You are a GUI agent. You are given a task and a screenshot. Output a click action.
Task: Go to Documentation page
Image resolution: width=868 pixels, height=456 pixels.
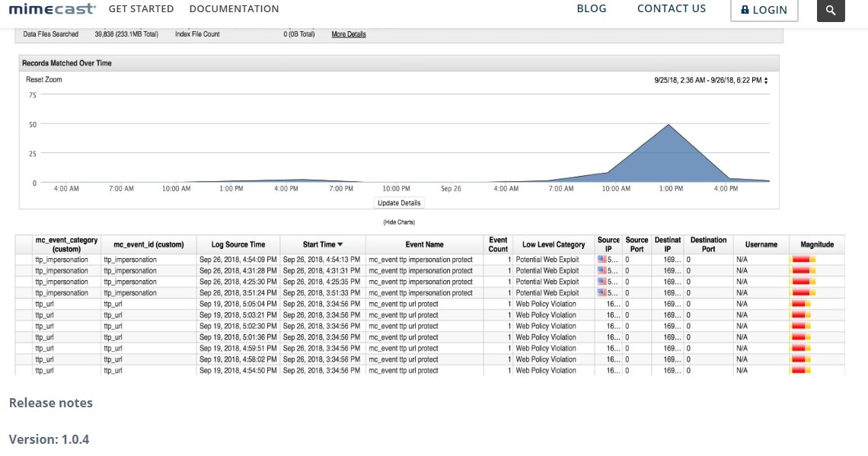234,9
